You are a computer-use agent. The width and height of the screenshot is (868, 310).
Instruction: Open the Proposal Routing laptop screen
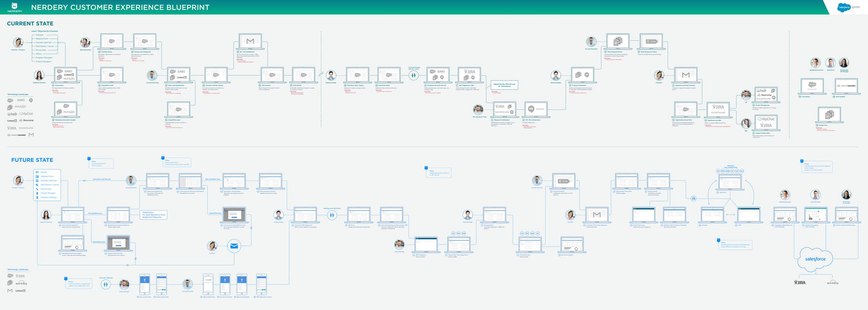point(563,181)
